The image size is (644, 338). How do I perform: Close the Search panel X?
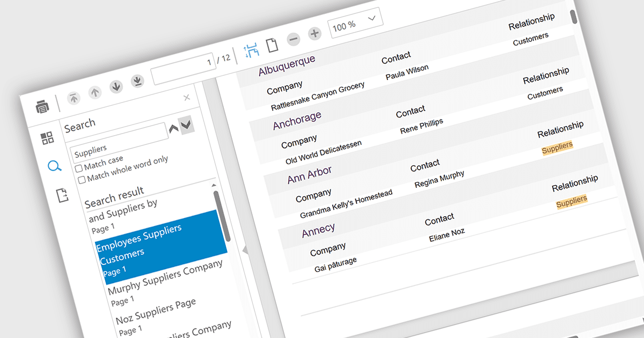[187, 98]
